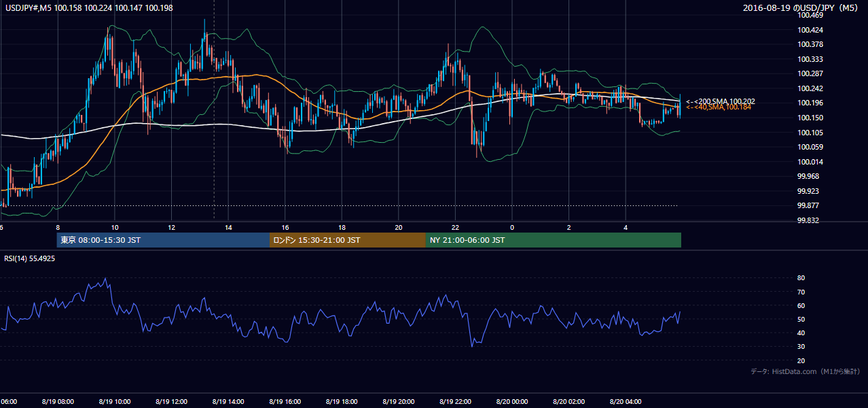Screen dimensions: 868x408
Task: Click the RSI(14) 55.4925 indicator label
Action: [30, 258]
